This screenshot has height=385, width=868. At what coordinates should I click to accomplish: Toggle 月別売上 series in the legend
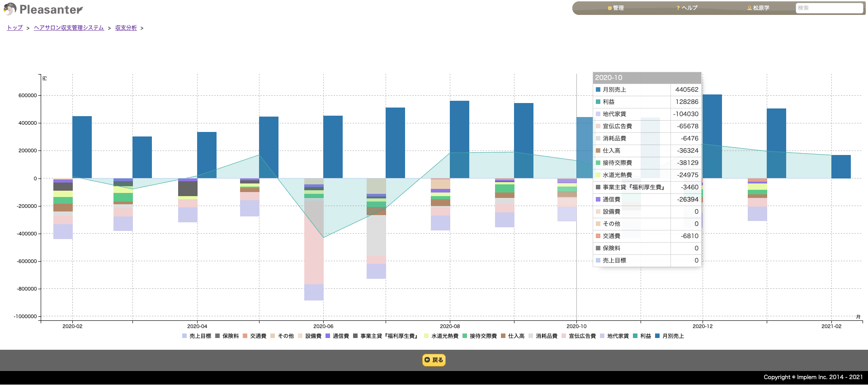[x=670, y=336]
